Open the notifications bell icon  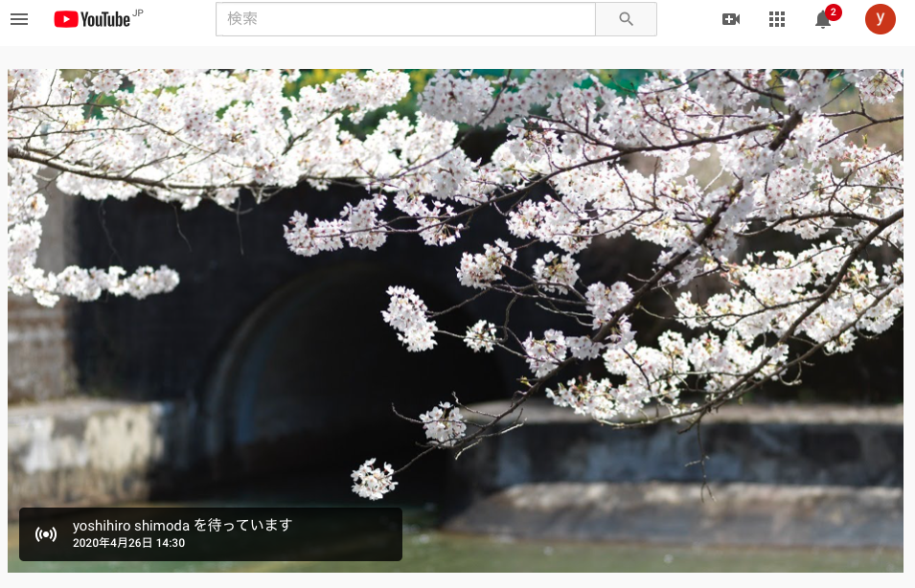[x=823, y=18]
